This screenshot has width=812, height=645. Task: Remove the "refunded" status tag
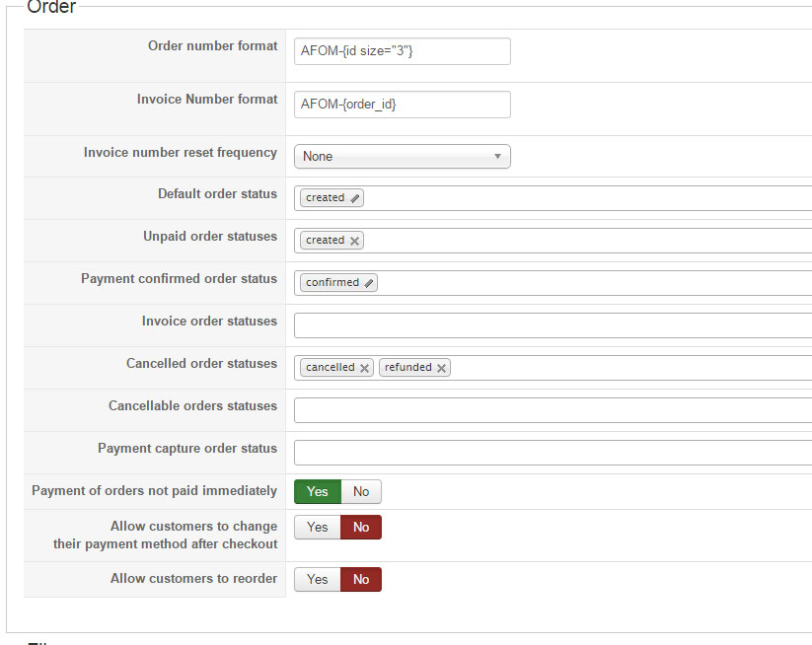tap(441, 368)
